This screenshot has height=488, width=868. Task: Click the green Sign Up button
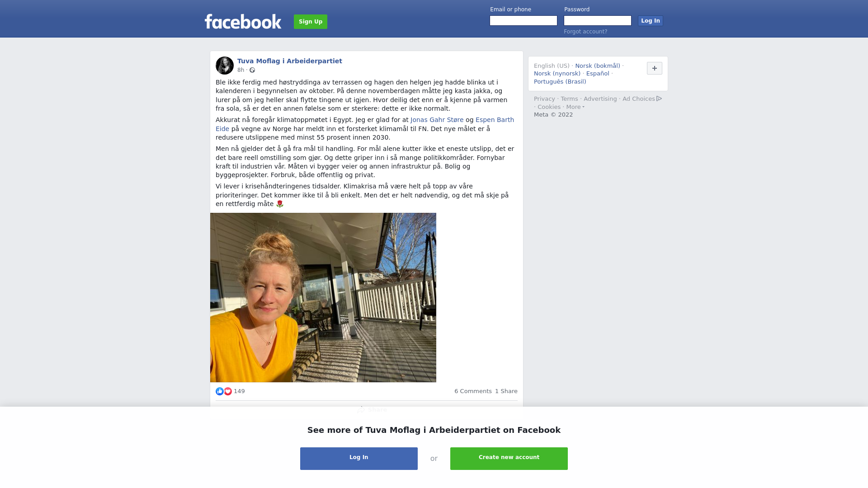[311, 22]
